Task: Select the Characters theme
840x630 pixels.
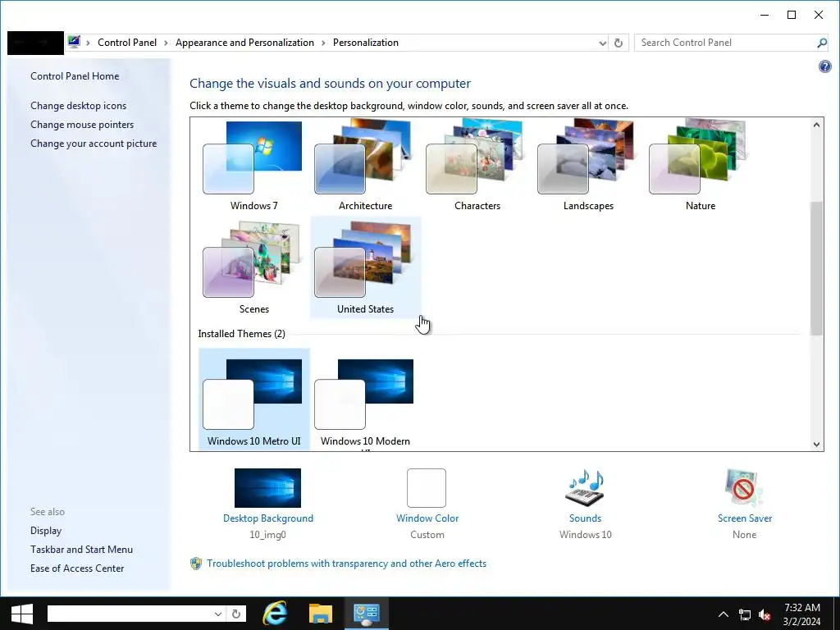Action: [x=477, y=165]
